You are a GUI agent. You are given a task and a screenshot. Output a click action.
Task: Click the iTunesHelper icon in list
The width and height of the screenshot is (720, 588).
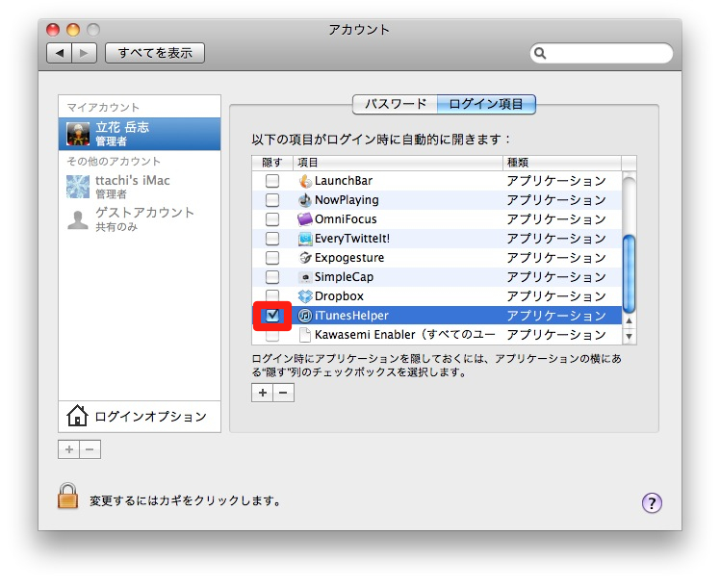305,316
